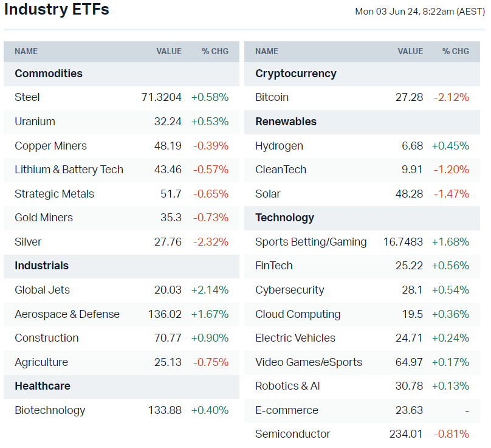Click the Industry ETFs page title

coord(57,10)
